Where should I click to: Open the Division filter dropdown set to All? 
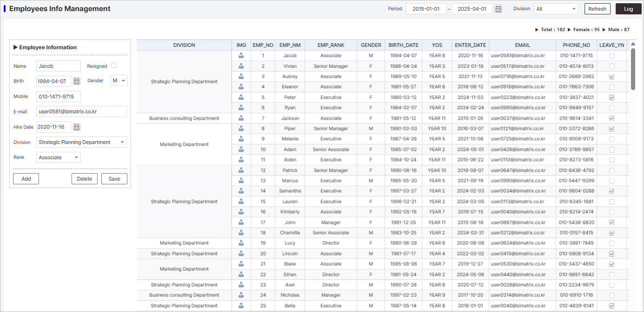coord(556,9)
